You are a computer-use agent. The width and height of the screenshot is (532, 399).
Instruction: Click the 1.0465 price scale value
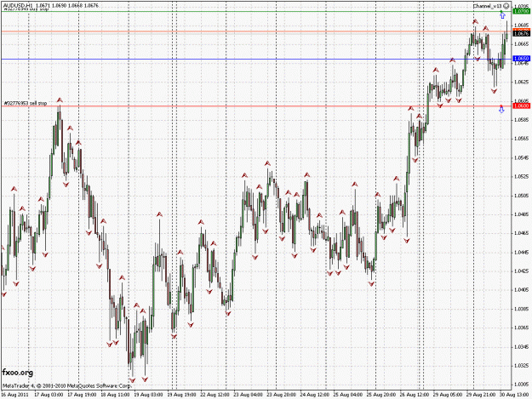[522, 233]
